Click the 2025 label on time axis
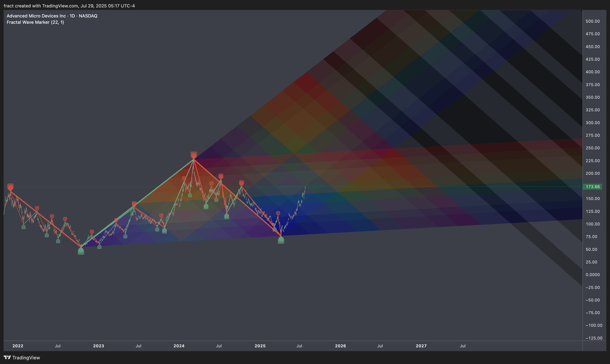The height and width of the screenshot is (364, 610). [260, 346]
